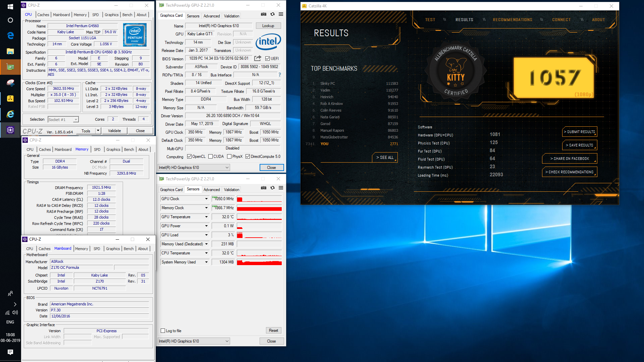Enable the Log to file checkbox

click(x=163, y=331)
